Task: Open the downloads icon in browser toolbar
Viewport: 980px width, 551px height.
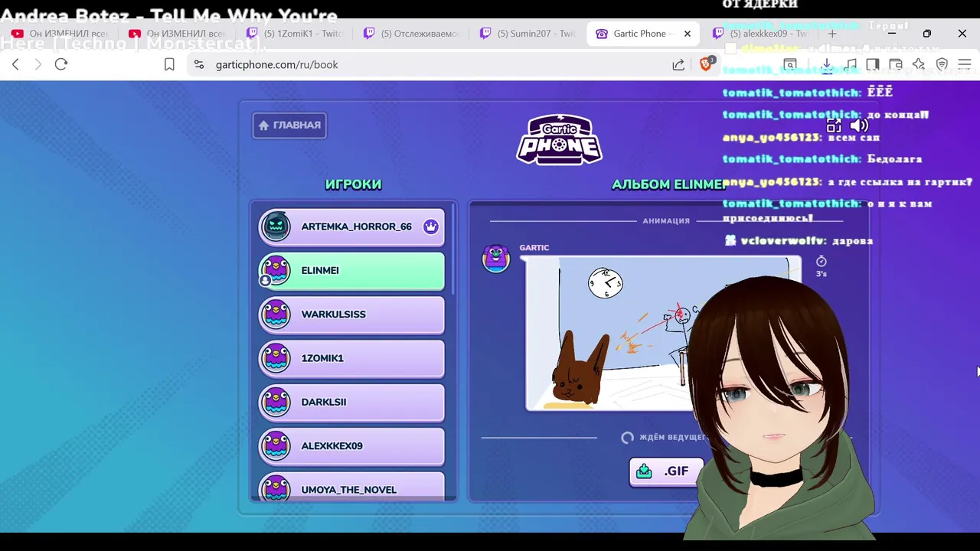Action: pos(827,64)
